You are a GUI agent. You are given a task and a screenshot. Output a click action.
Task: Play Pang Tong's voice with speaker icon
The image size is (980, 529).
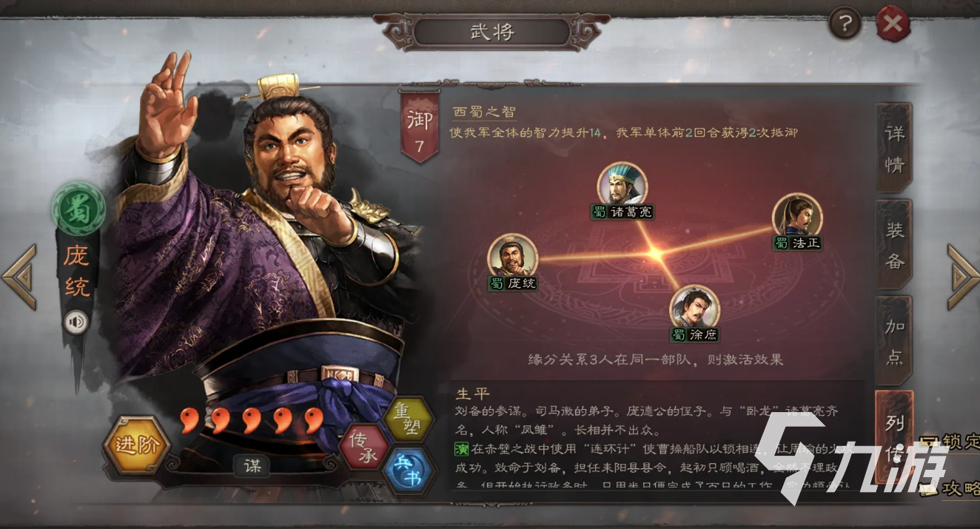(75, 322)
